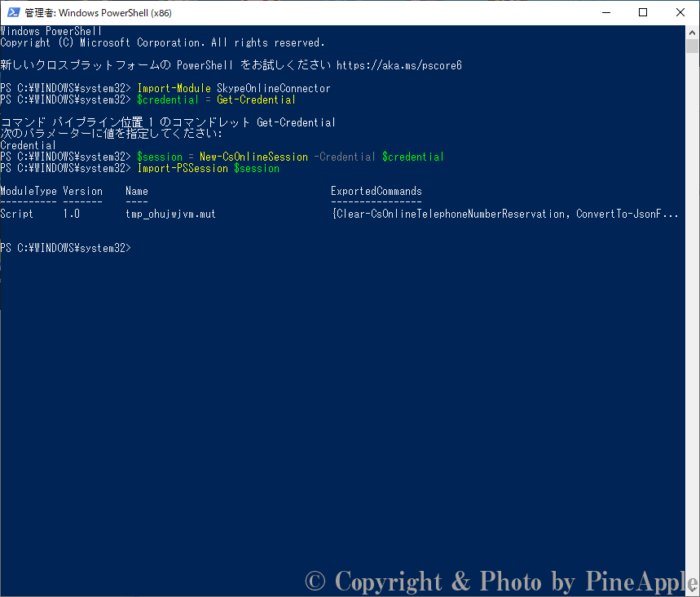Close the Windows PowerShell window

click(680, 13)
